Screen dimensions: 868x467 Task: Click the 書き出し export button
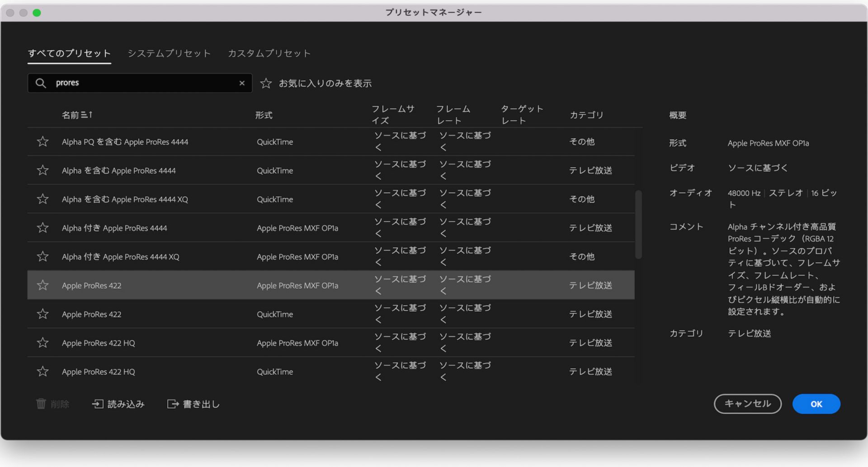(193, 404)
